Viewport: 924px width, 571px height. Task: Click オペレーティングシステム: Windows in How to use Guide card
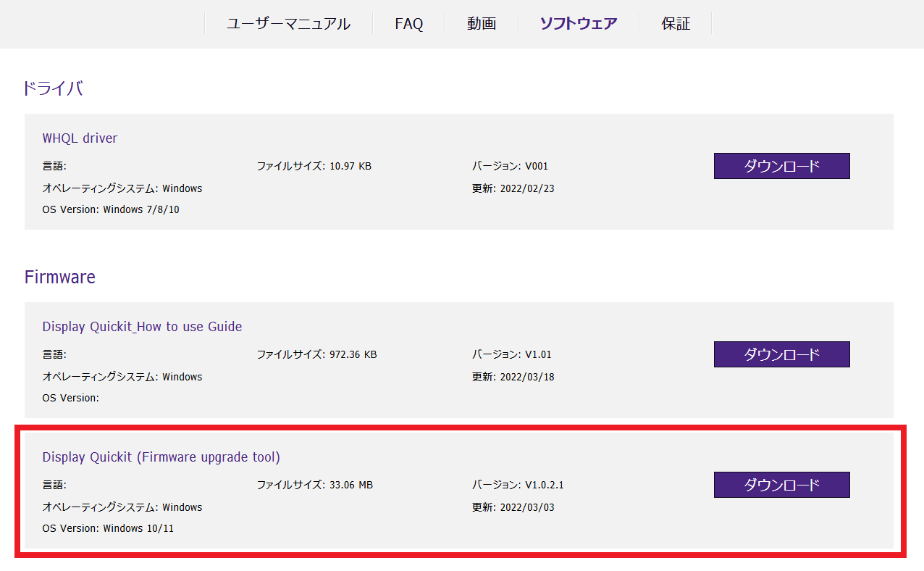coord(122,377)
